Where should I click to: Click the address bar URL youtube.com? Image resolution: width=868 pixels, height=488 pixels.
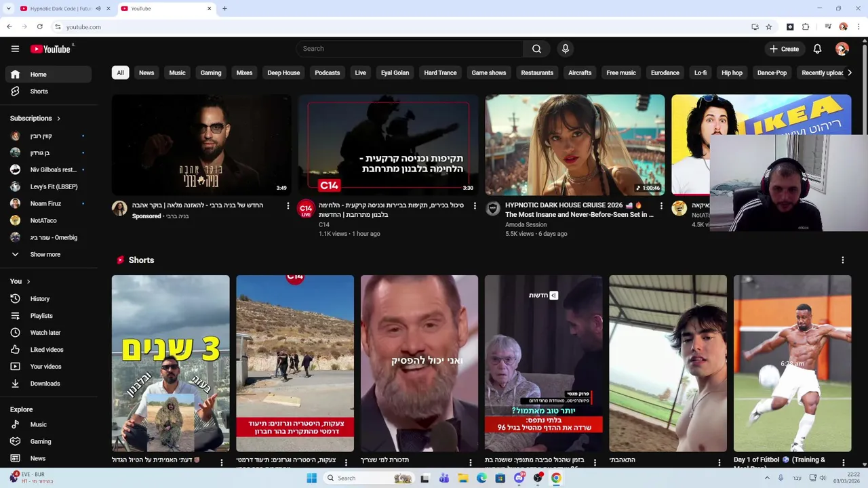(x=83, y=27)
